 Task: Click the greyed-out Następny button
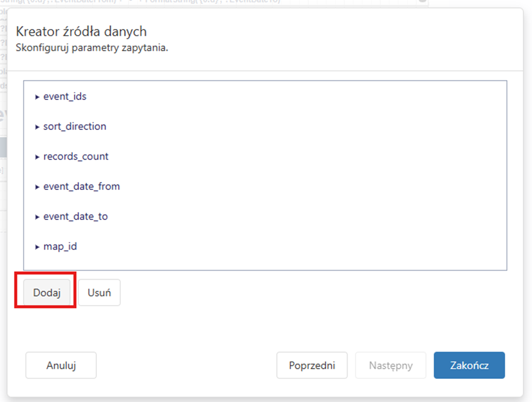point(390,366)
